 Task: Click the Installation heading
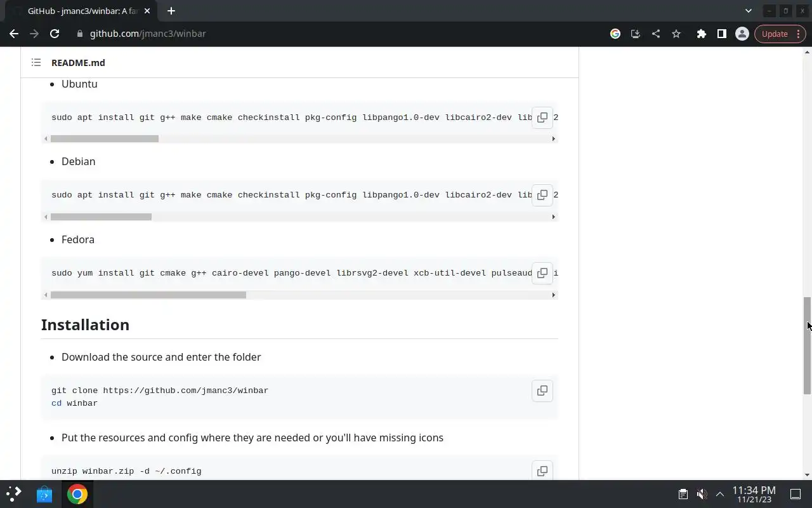coord(85,324)
